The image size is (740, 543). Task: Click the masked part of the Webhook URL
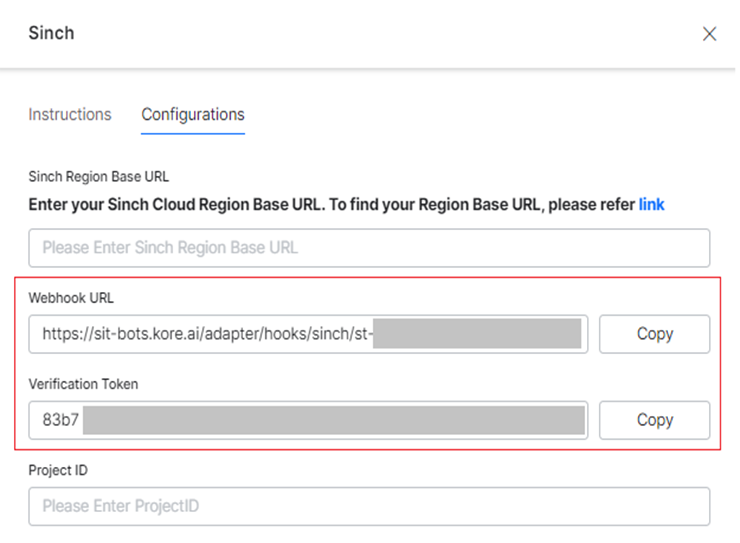[478, 334]
